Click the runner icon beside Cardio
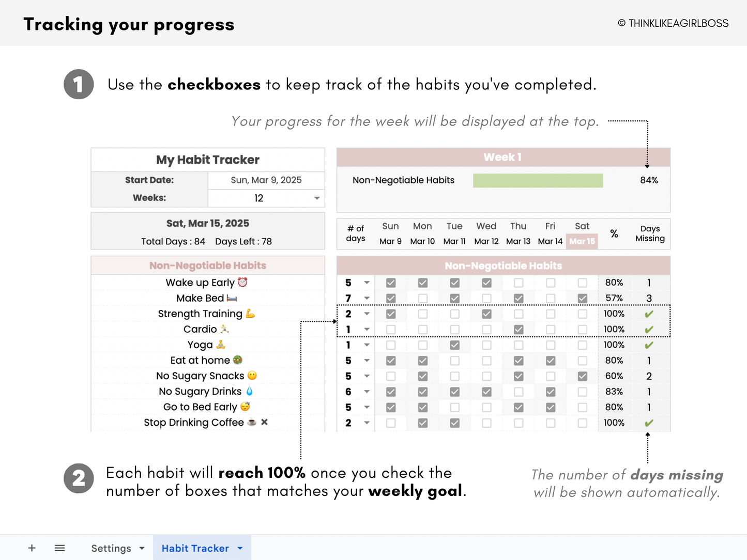 tap(224, 329)
